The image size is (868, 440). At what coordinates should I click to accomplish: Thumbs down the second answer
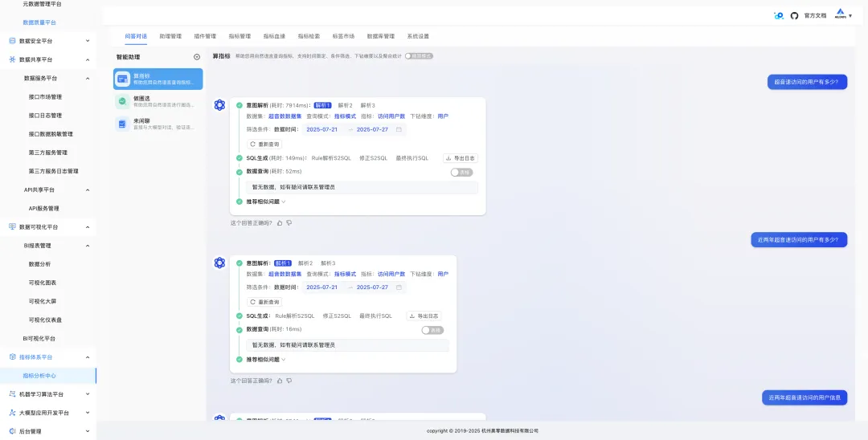[289, 381]
